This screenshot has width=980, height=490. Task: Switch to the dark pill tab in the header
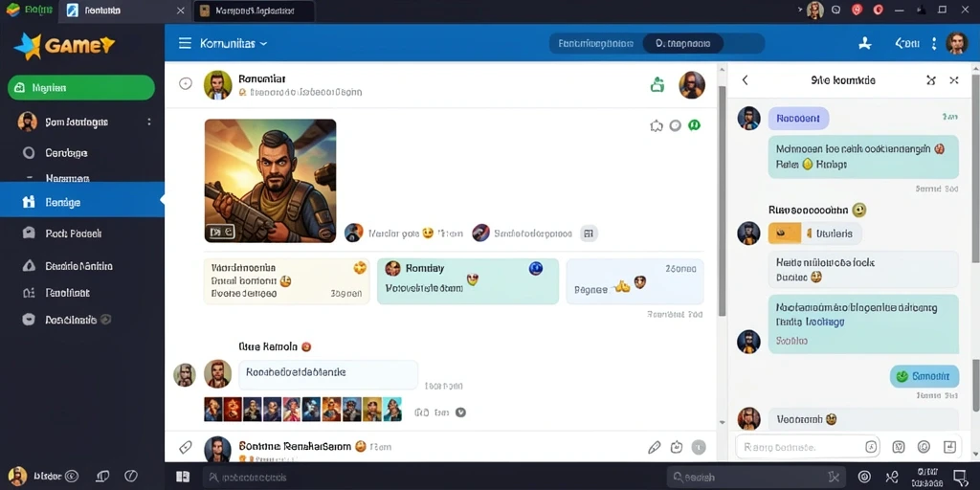[x=683, y=43]
